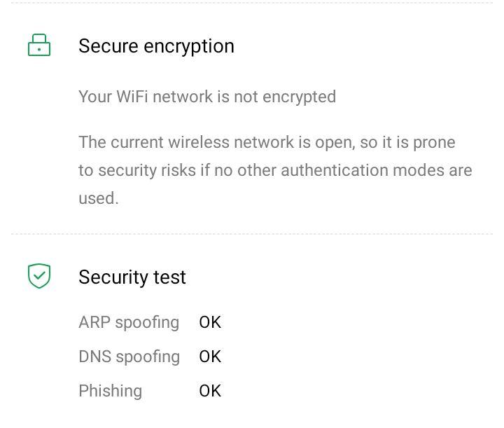
Task: Select the Security test heading
Action: (x=132, y=277)
